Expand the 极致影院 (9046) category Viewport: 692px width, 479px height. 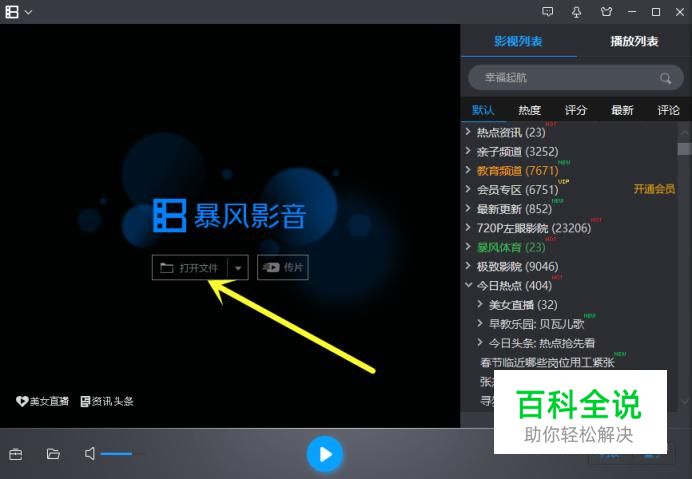(x=468, y=266)
